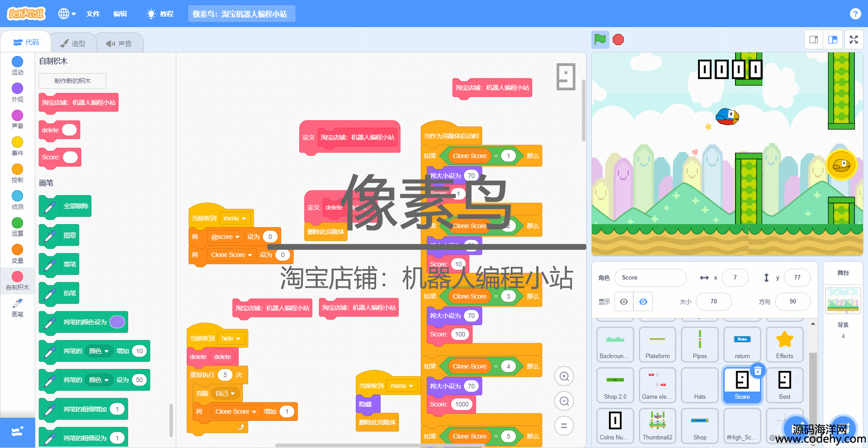The image size is (868, 448).
Task: Click the 落笔 pen down block
Action: coord(59,264)
